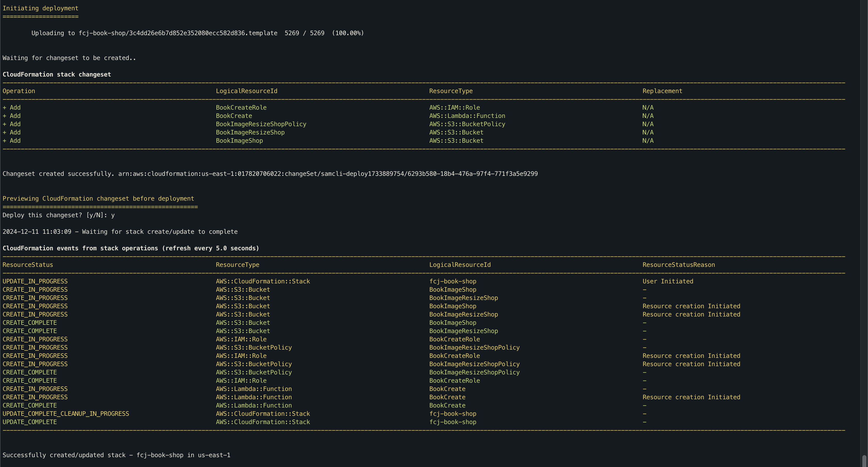The image size is (868, 467).
Task: Click "LogicalResourceId" header in the changeset table
Action: pyautogui.click(x=247, y=91)
